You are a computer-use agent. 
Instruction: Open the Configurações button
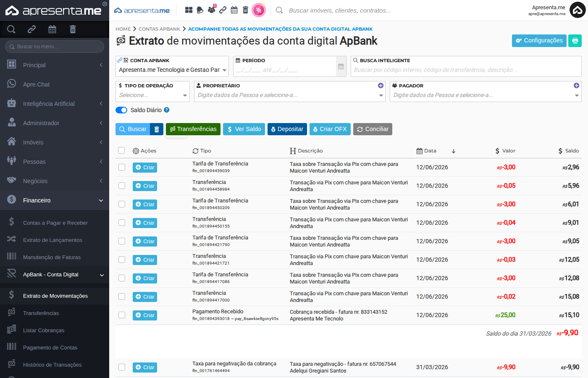[x=539, y=41]
